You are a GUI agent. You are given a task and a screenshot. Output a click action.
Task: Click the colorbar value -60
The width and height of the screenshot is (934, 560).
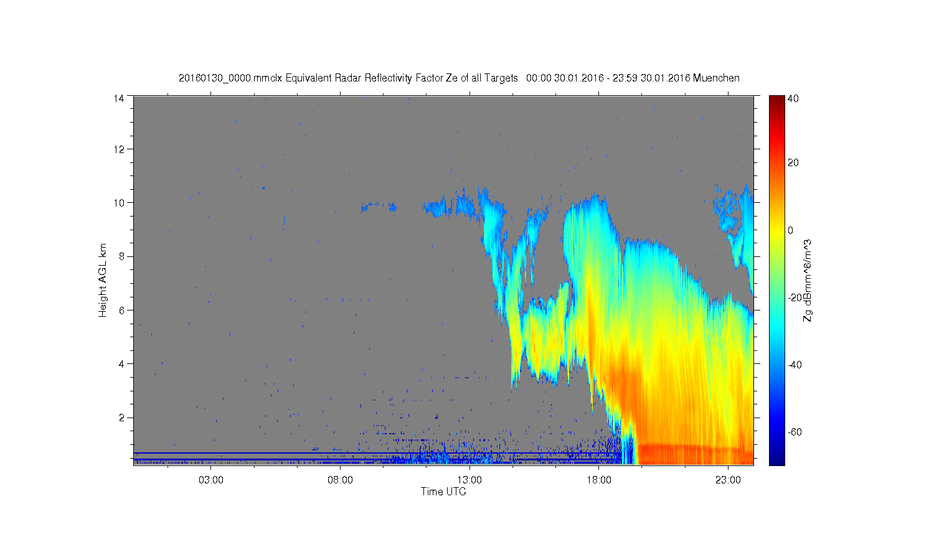point(795,432)
